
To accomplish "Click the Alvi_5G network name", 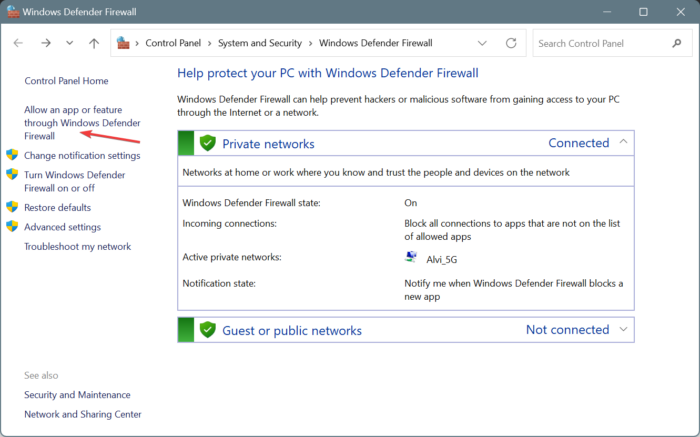I will [442, 259].
